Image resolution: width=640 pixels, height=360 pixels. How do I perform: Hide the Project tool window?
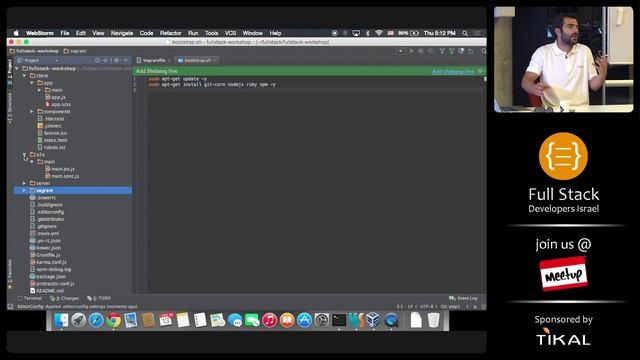(x=127, y=60)
